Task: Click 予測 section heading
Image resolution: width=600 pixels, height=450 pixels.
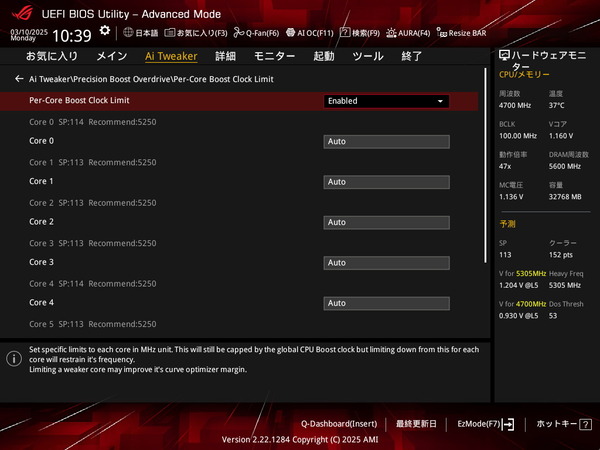Action: click(507, 224)
